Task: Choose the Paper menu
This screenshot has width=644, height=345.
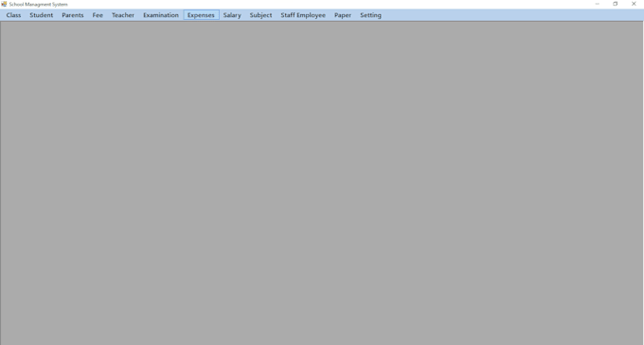Action: click(x=343, y=15)
